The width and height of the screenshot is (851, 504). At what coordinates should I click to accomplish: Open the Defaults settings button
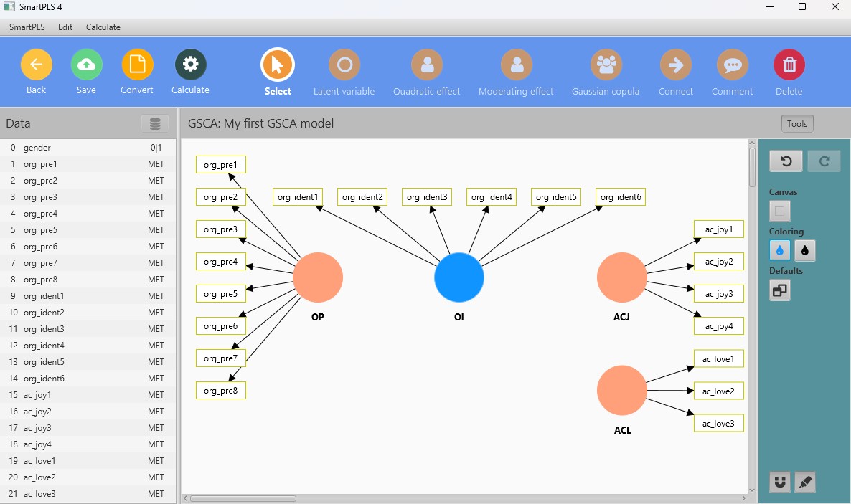pyautogui.click(x=780, y=290)
